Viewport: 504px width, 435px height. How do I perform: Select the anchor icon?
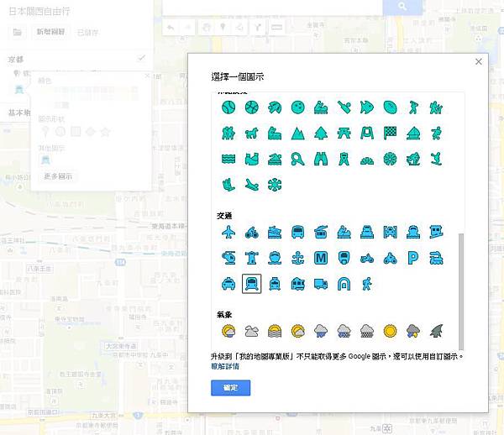coord(298,258)
